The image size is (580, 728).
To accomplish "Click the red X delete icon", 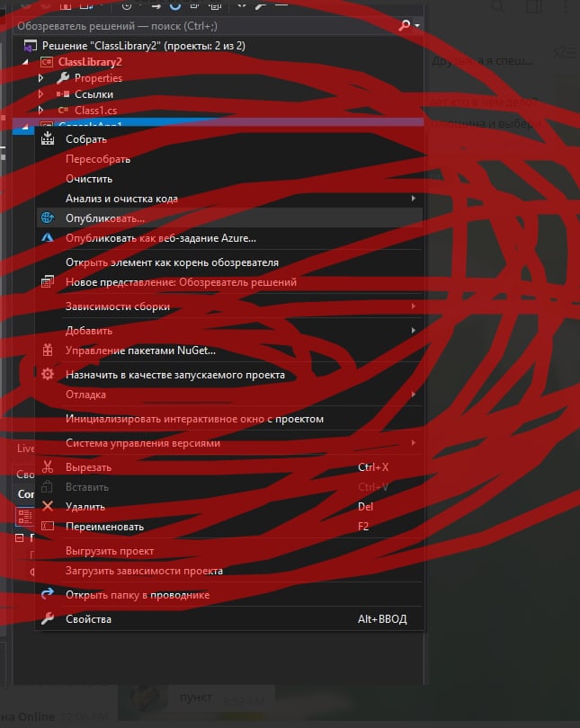I will pos(48,506).
